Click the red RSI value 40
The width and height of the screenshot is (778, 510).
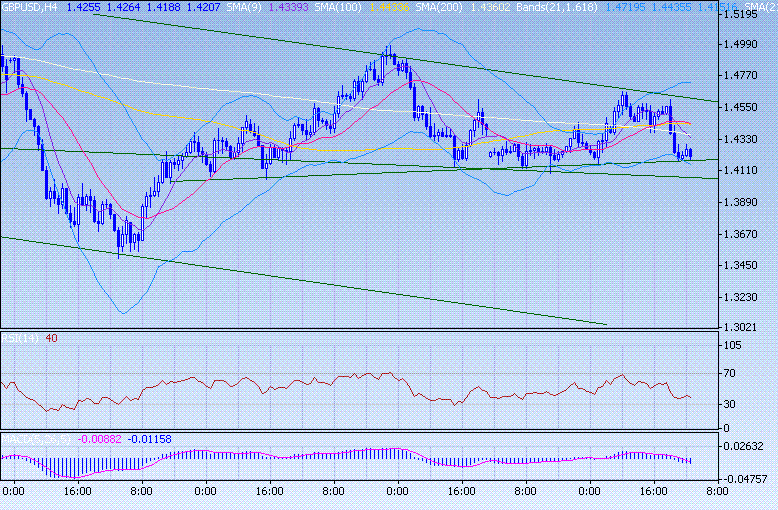tap(51, 338)
